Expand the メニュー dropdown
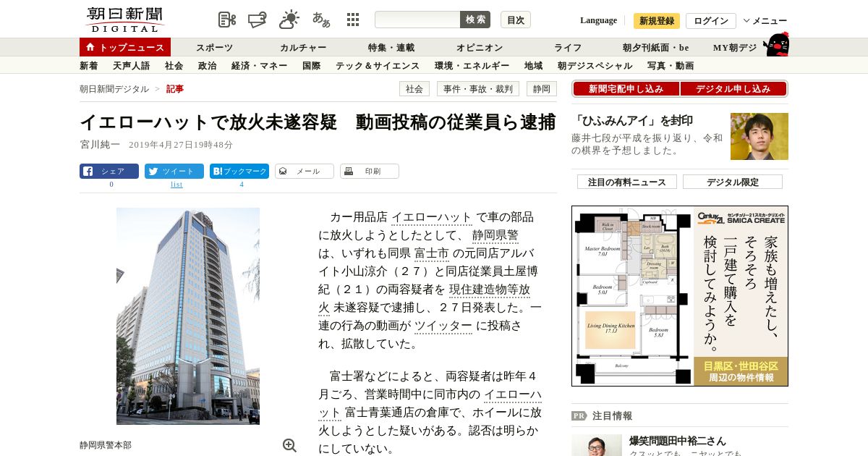This screenshot has height=456, width=868. 765,20
